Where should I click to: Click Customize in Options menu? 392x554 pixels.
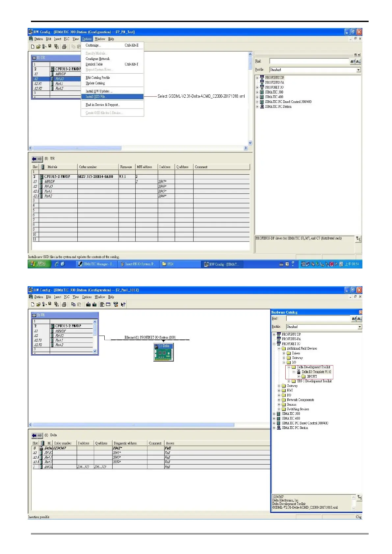[x=112, y=45]
